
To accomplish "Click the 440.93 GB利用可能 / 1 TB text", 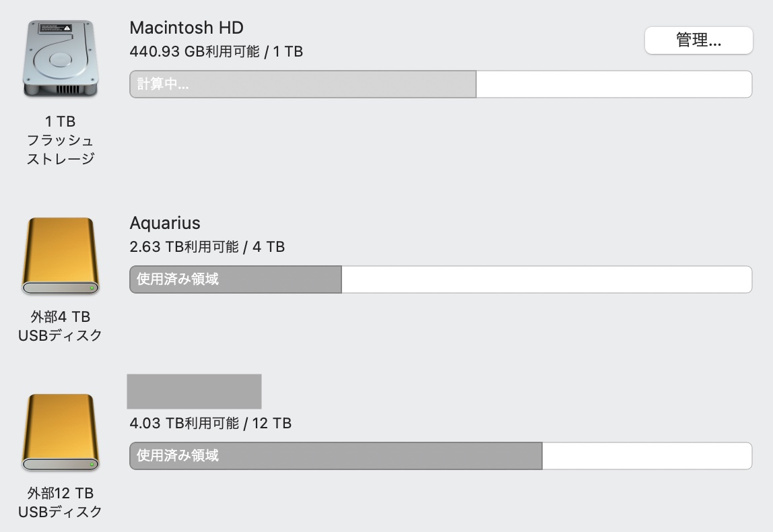I will tap(216, 51).
